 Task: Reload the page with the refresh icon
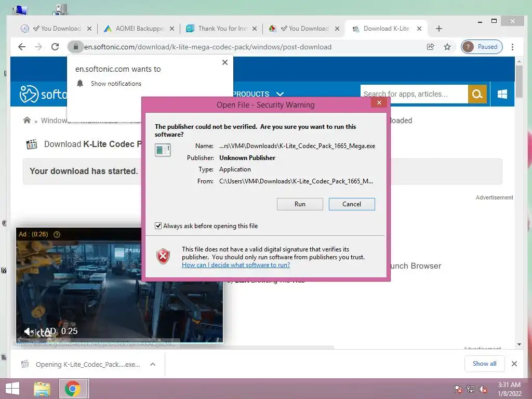pyautogui.click(x=55, y=47)
